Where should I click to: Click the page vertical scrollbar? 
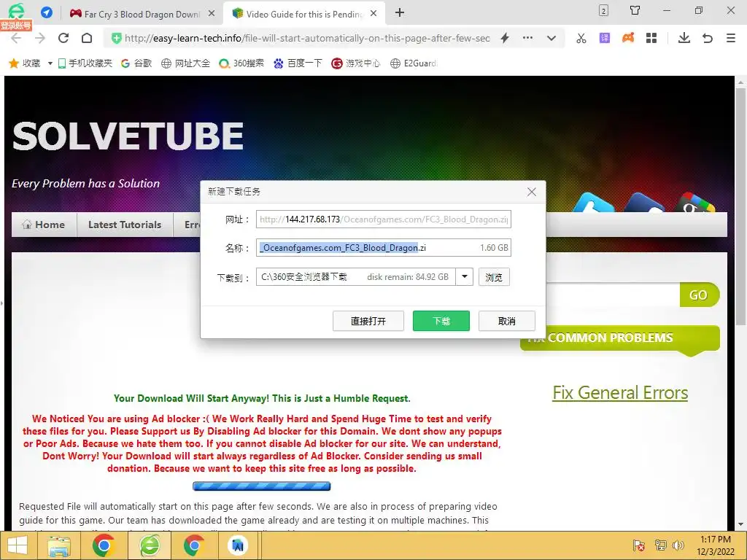click(x=740, y=205)
